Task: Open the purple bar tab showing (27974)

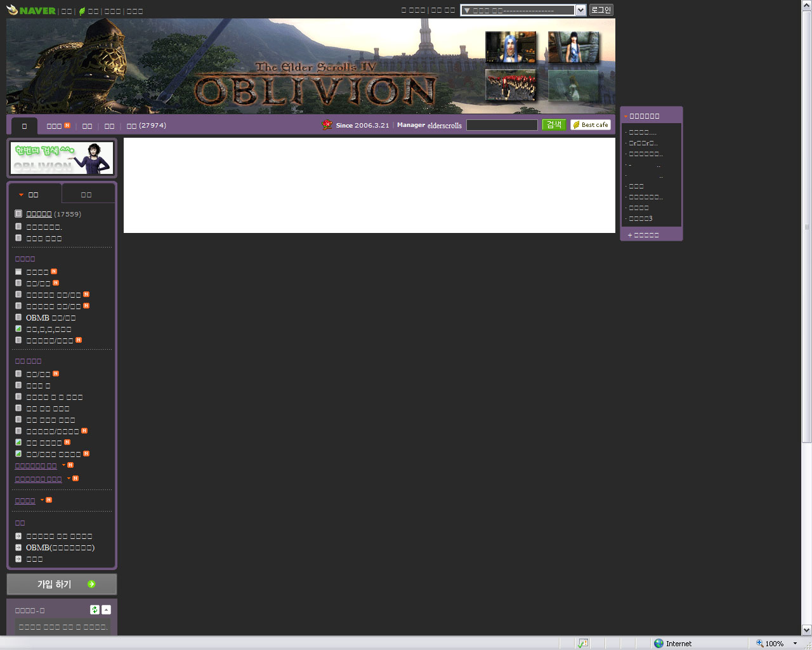Action: coord(147,126)
